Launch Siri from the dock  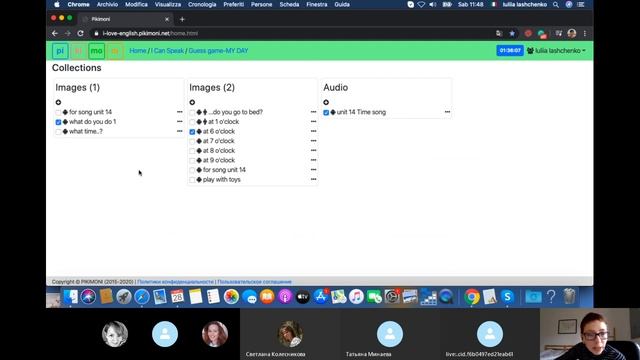[88, 297]
